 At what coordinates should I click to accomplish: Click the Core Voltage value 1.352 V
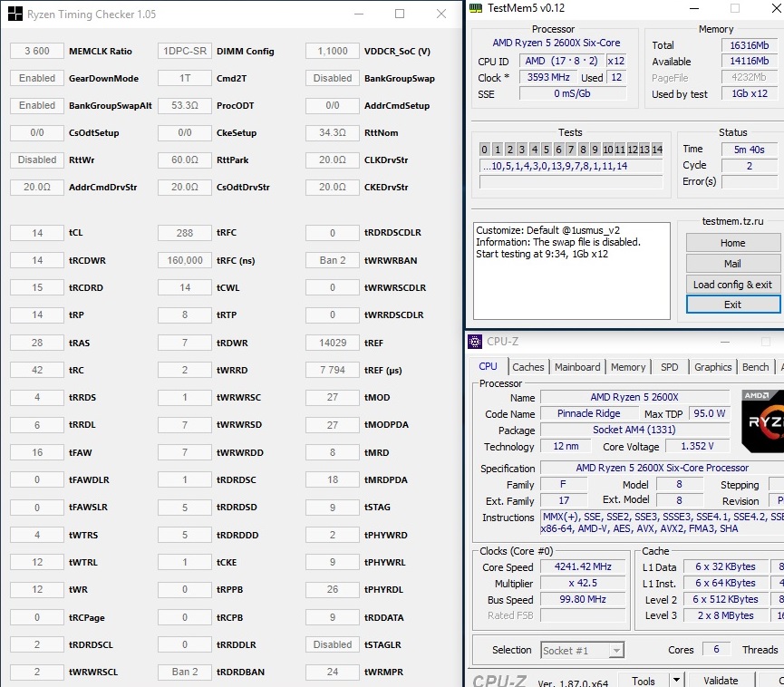[697, 447]
